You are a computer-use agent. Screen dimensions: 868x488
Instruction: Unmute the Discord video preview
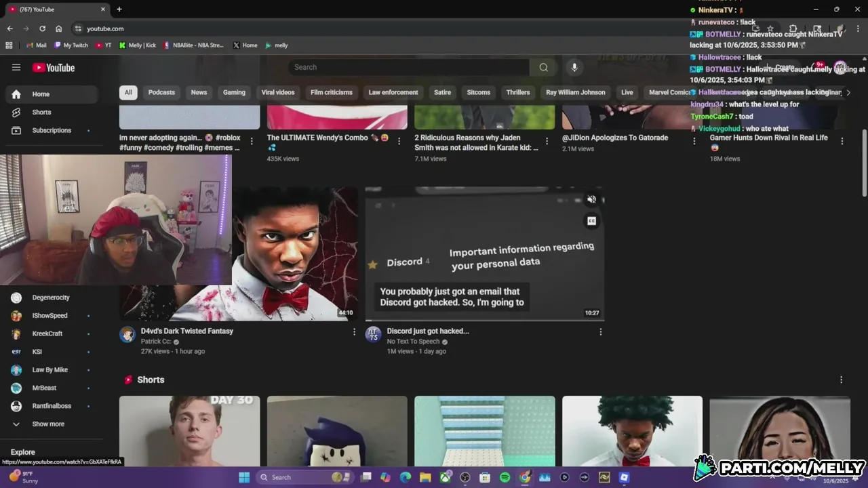tap(591, 199)
